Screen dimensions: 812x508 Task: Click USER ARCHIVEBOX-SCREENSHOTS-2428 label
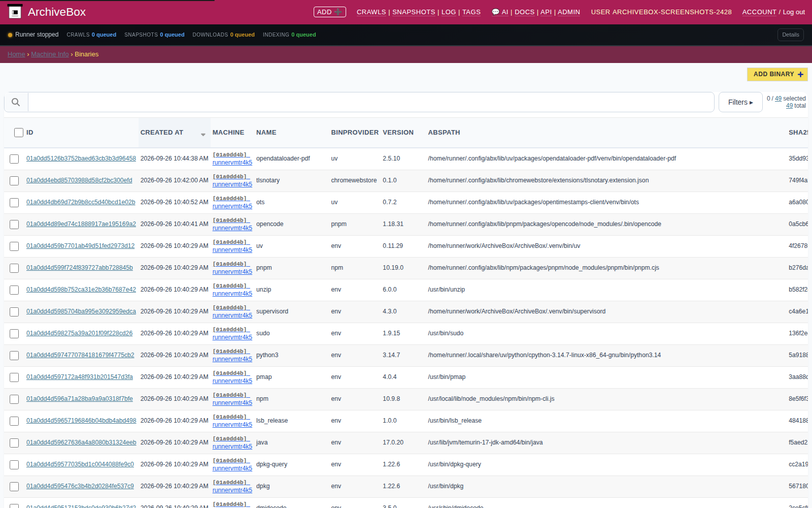coord(661,12)
